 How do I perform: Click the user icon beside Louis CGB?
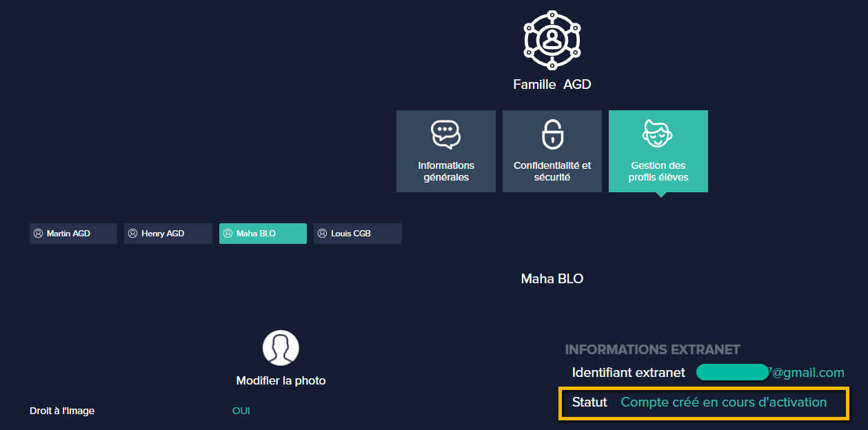click(x=322, y=234)
